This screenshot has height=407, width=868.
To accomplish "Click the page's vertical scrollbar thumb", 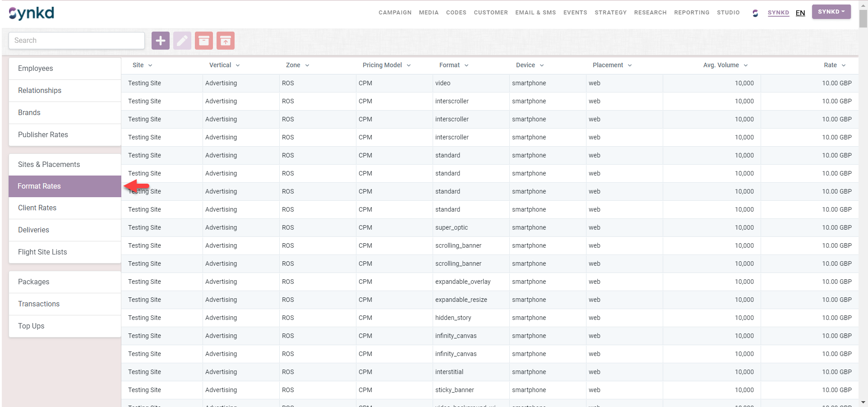I will tap(863, 18).
